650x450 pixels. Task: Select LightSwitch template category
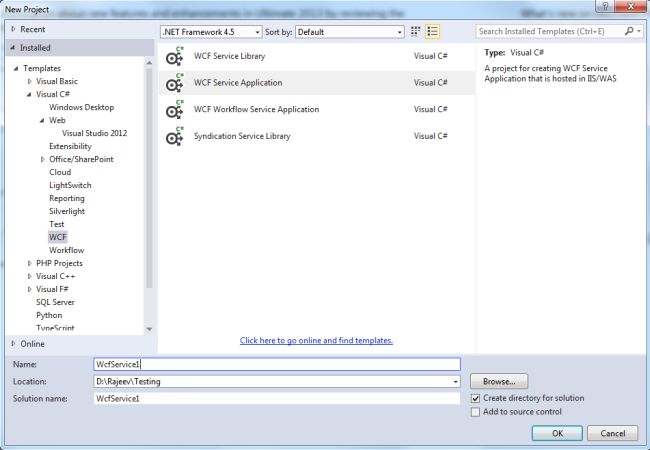70,185
